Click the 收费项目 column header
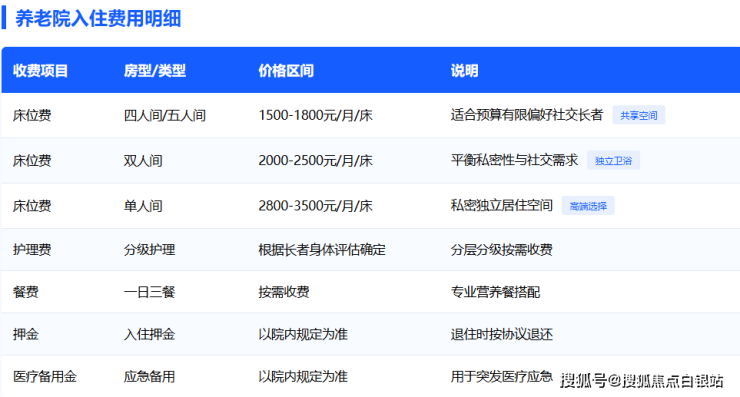The image size is (740, 397). click(x=40, y=71)
